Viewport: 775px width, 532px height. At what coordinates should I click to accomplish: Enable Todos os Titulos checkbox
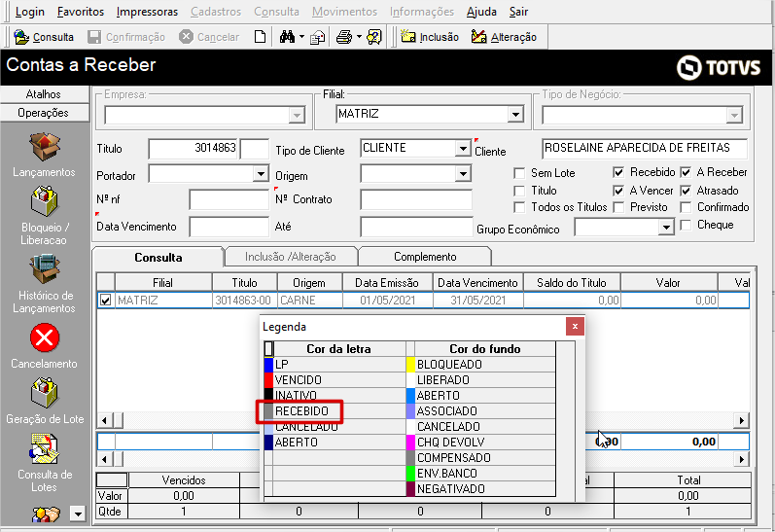tap(519, 207)
